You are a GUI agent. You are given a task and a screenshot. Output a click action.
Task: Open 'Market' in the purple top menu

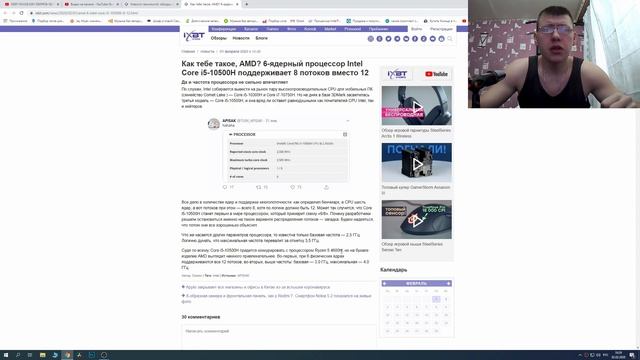pos(330,29)
